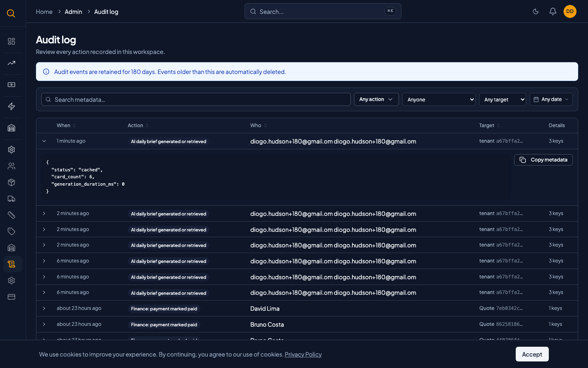Click the 'Audit log' page heading

tap(56, 40)
